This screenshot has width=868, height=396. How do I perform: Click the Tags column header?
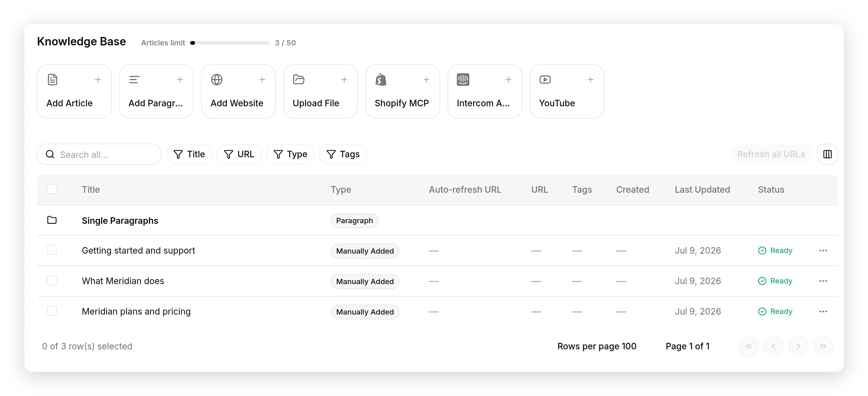point(582,190)
